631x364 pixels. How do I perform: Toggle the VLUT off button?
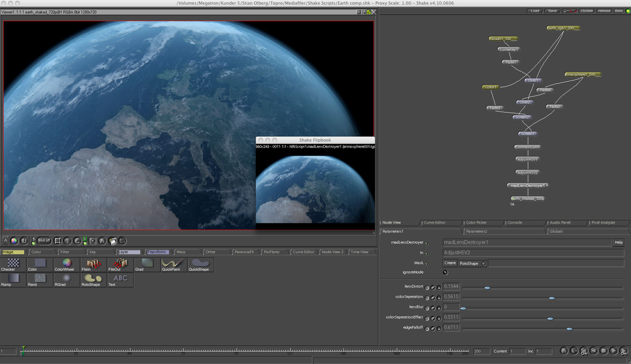tap(44, 240)
